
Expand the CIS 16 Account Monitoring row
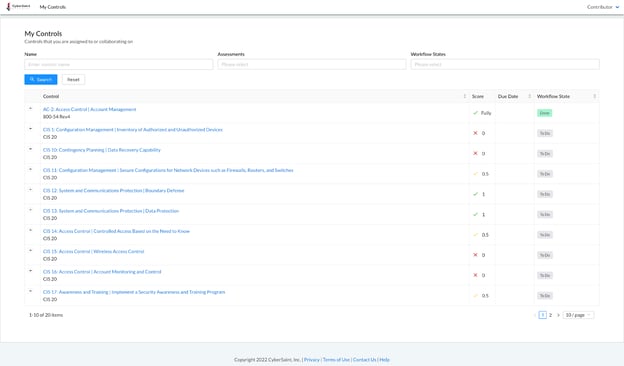click(31, 271)
